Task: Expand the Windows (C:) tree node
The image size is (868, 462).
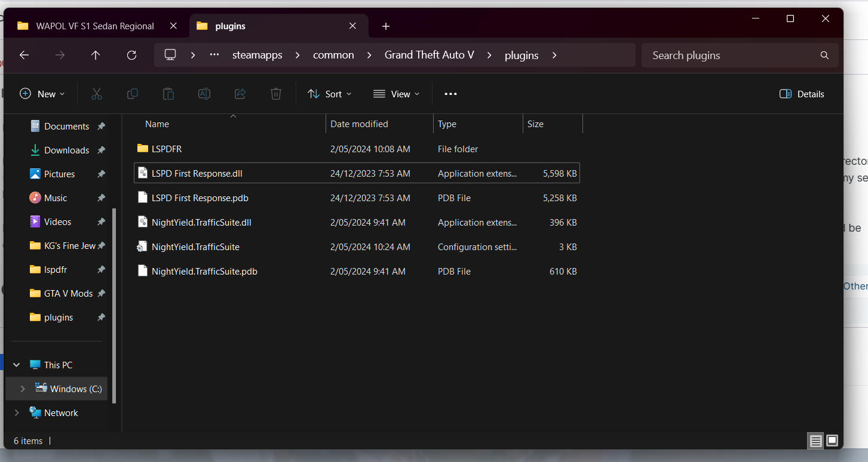Action: 23,389
